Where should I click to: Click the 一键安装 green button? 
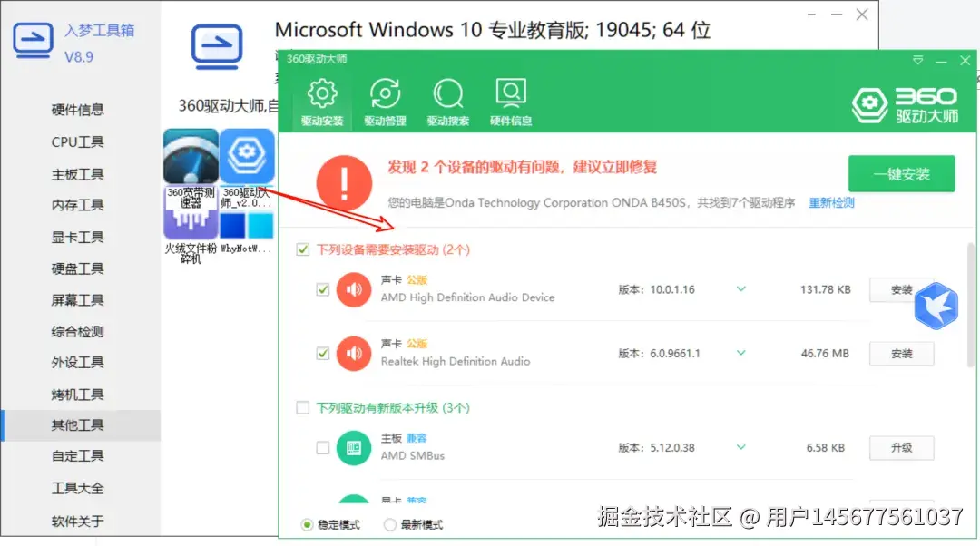(901, 174)
